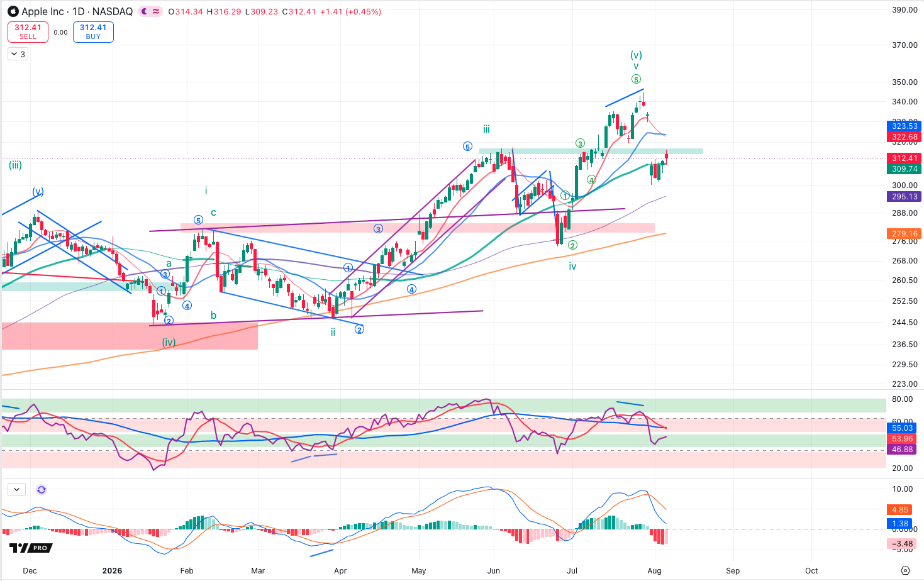This screenshot has width=924, height=581.
Task: Click the pink wavy lines indicator icon
Action: 156,11
